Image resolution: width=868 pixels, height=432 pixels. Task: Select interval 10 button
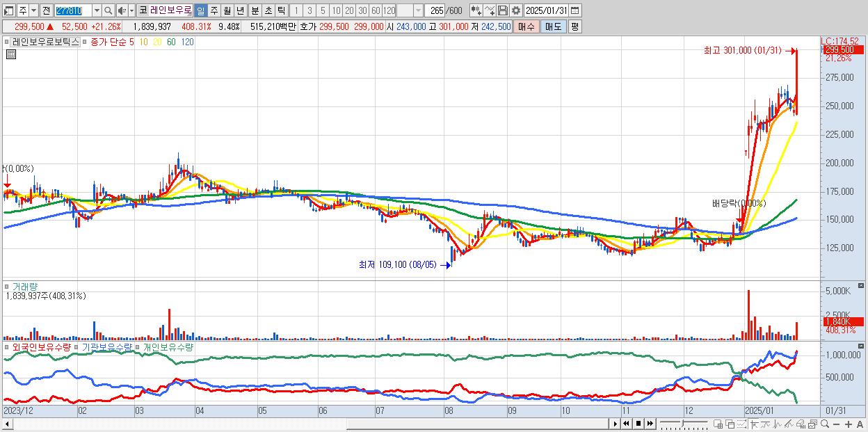[x=336, y=10]
